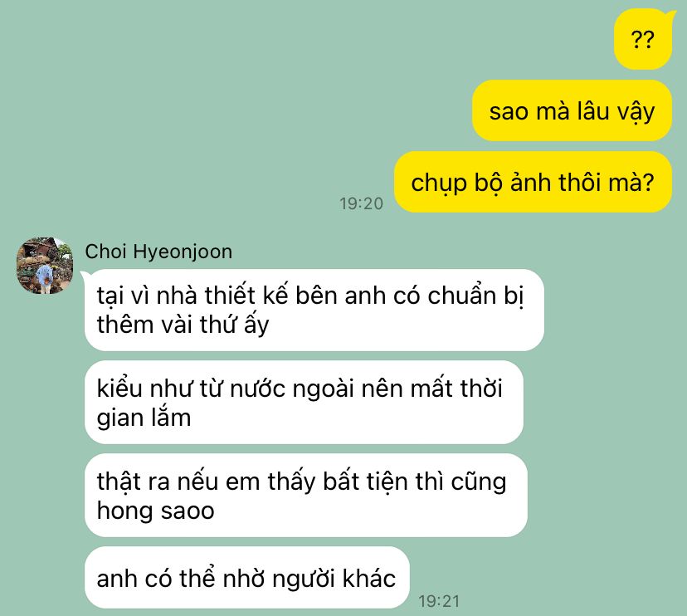The width and height of the screenshot is (687, 616).
Task: Tap the word 'hong saoo' in message
Action: pos(155,511)
